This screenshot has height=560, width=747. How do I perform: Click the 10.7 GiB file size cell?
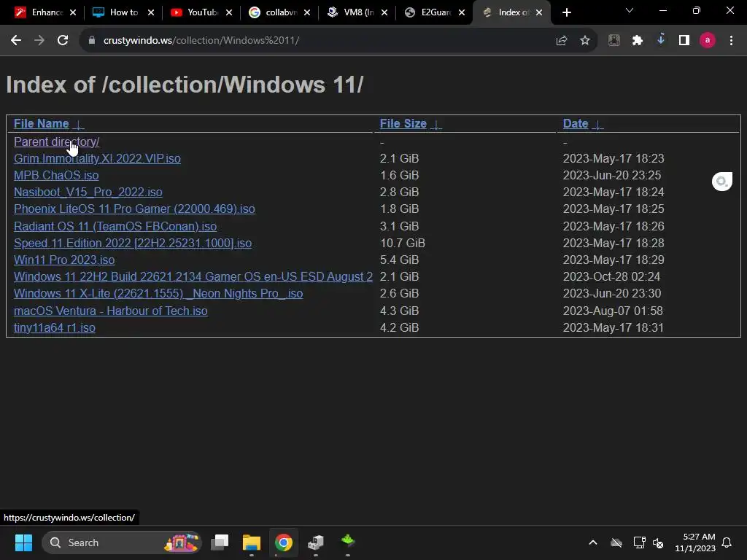coord(403,244)
